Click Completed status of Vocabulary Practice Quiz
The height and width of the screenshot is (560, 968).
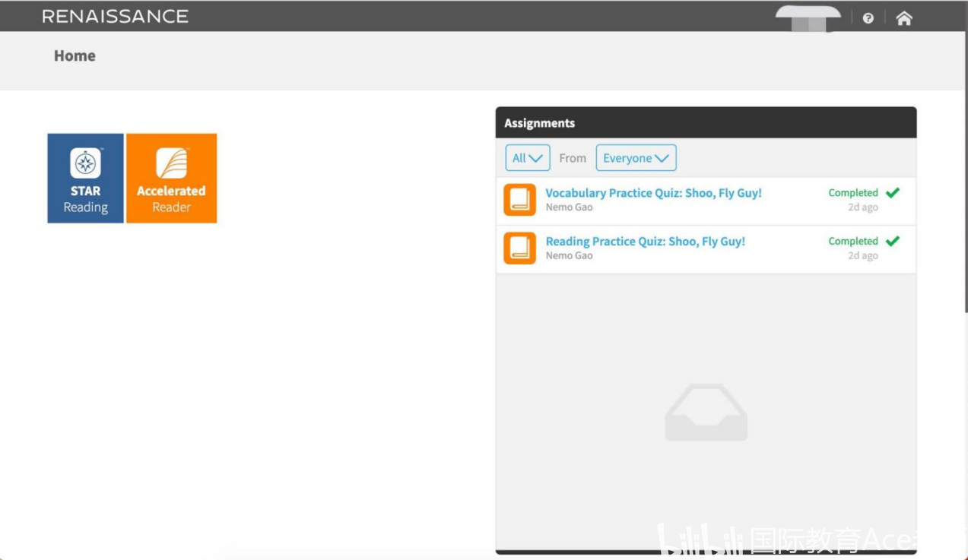(x=853, y=193)
